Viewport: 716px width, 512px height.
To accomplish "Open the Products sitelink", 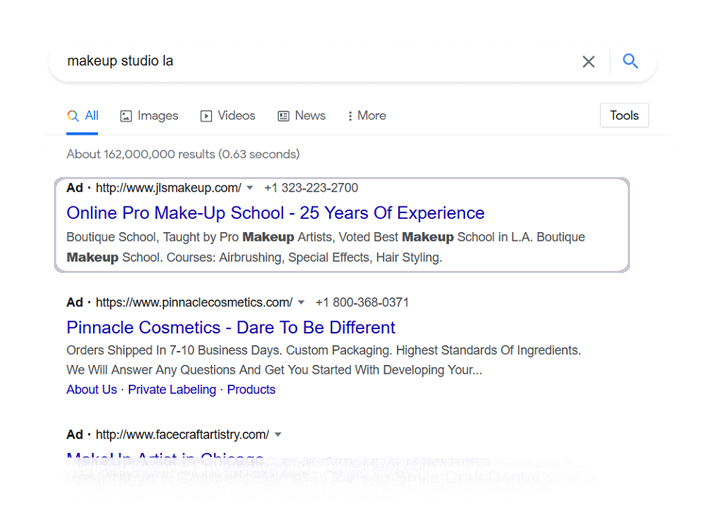I will click(251, 390).
